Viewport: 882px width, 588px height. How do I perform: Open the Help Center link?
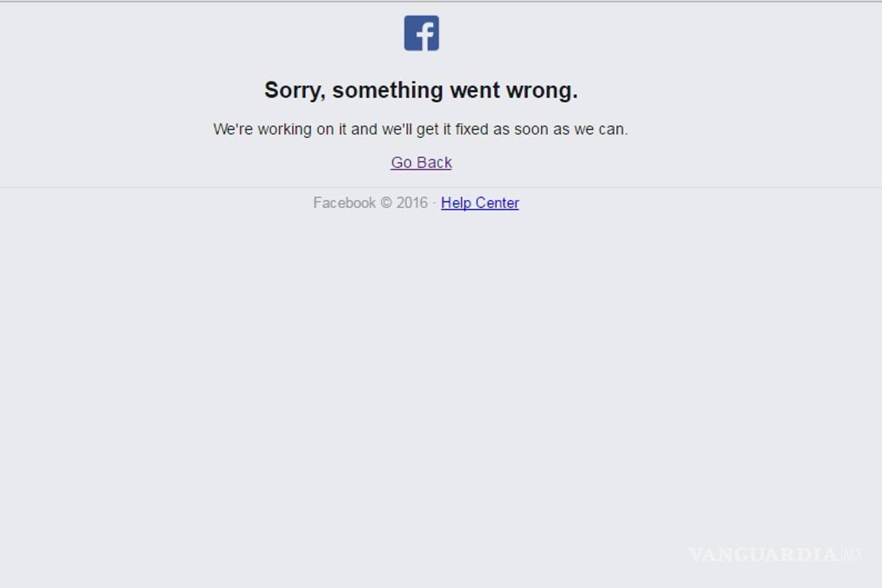click(480, 203)
